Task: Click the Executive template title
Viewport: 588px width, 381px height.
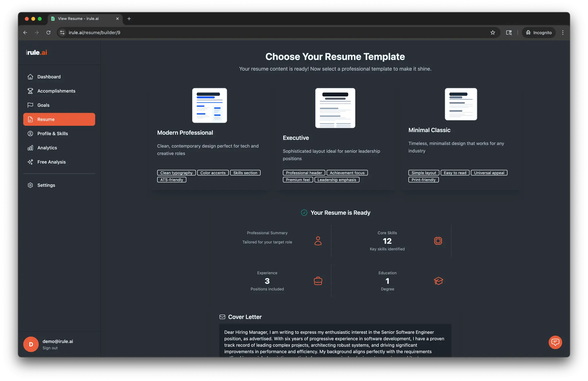Action: pos(296,138)
